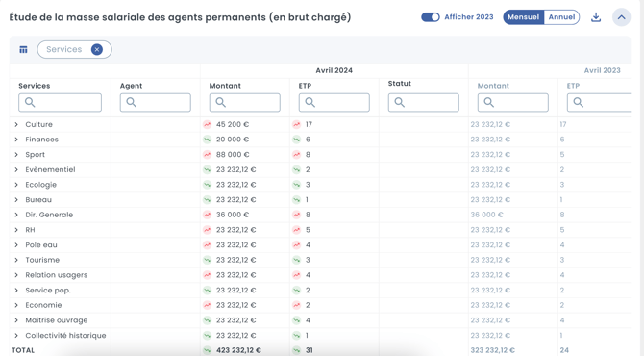Click the trend icon beside total ETP 31
The height and width of the screenshot is (356, 644).
click(296, 350)
